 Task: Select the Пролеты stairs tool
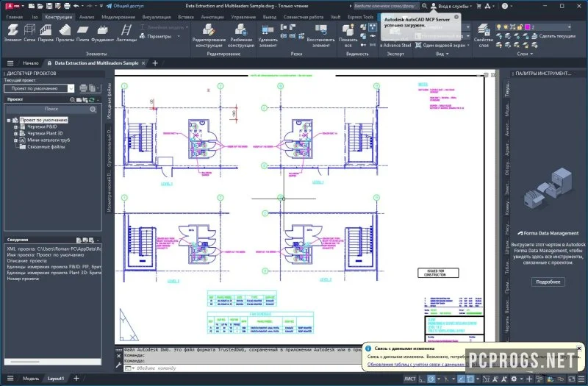pos(65,32)
